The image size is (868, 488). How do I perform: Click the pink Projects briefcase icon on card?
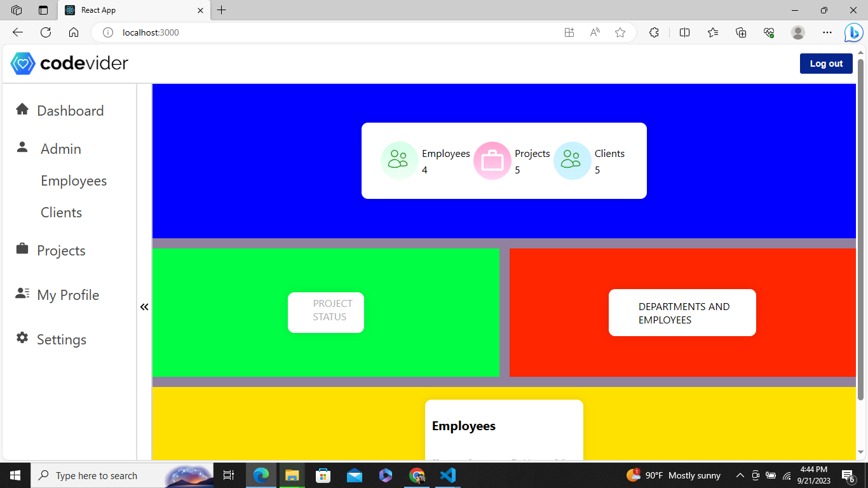pos(492,161)
